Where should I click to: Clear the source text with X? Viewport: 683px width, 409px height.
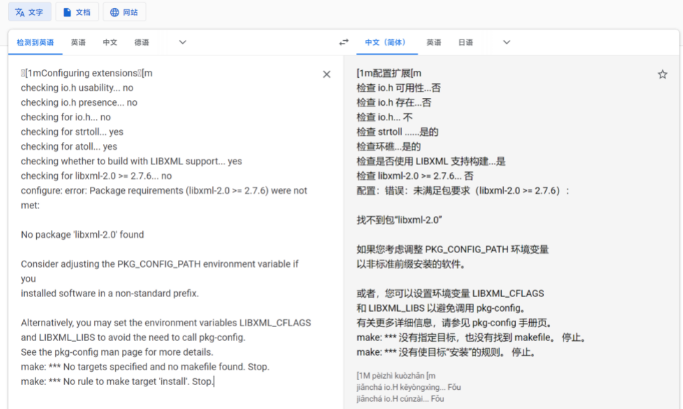[326, 74]
